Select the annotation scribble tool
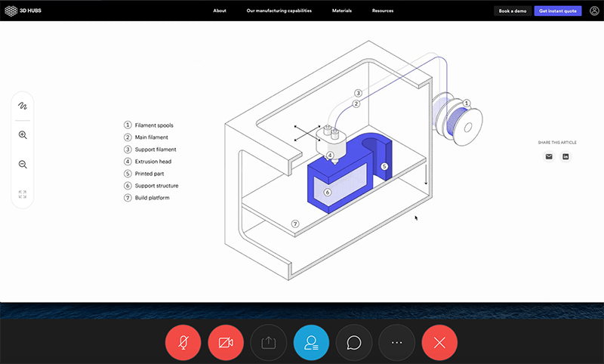Viewport: 604px width, 364px height. tap(23, 106)
